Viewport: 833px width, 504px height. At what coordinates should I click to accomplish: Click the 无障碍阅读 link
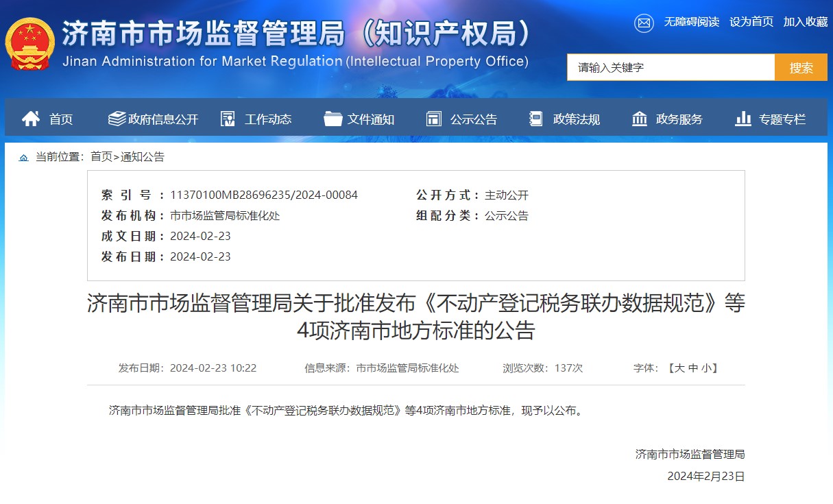(x=691, y=22)
